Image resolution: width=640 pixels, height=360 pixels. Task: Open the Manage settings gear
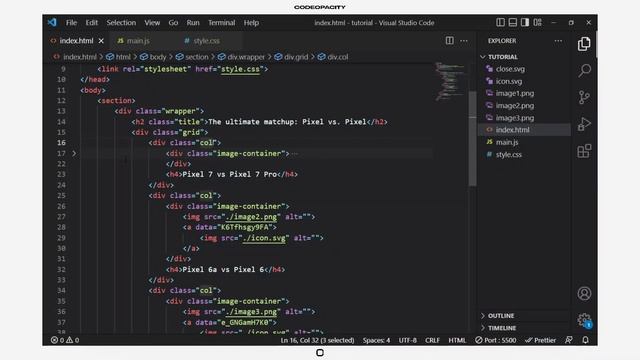click(x=584, y=320)
